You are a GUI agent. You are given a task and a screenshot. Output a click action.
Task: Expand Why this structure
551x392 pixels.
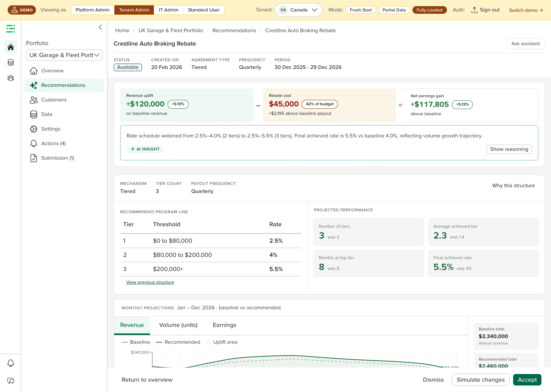[x=513, y=185]
